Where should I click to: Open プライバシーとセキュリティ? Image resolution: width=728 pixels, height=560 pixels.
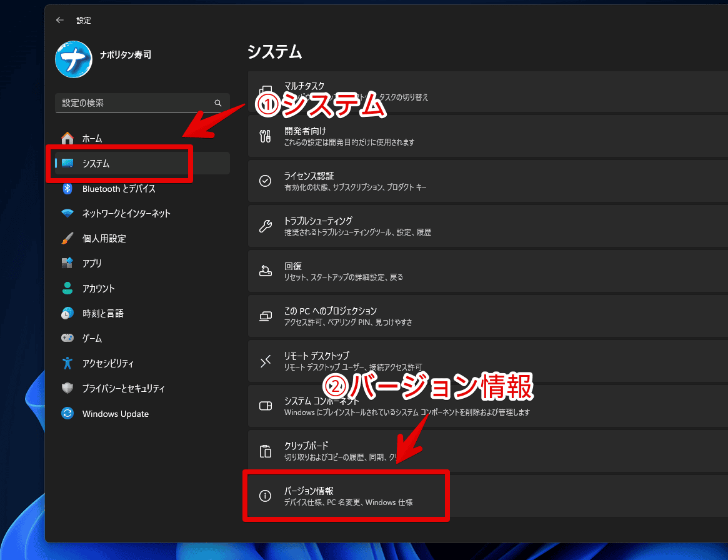tap(142, 387)
